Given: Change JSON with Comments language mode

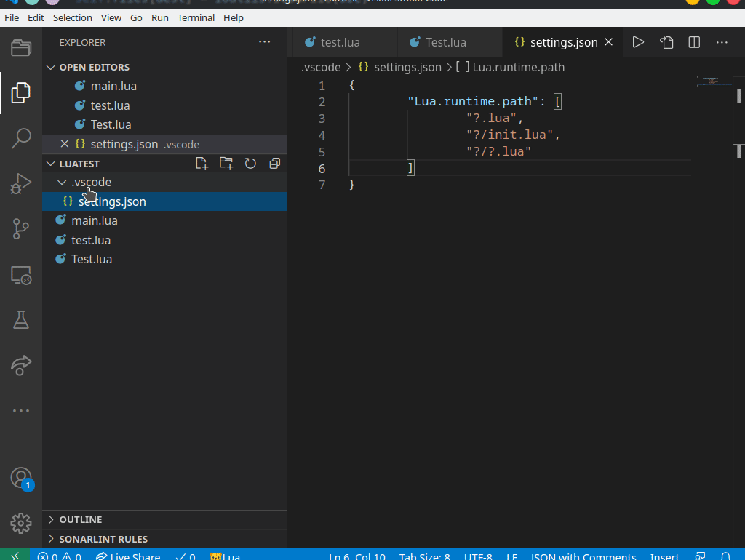Looking at the screenshot, I should 583,556.
